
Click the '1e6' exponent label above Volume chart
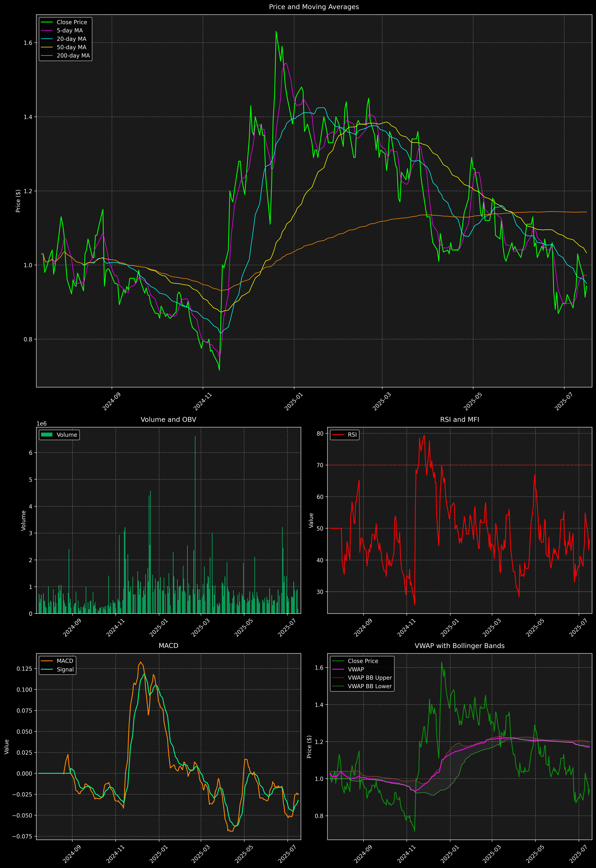pyautogui.click(x=41, y=424)
